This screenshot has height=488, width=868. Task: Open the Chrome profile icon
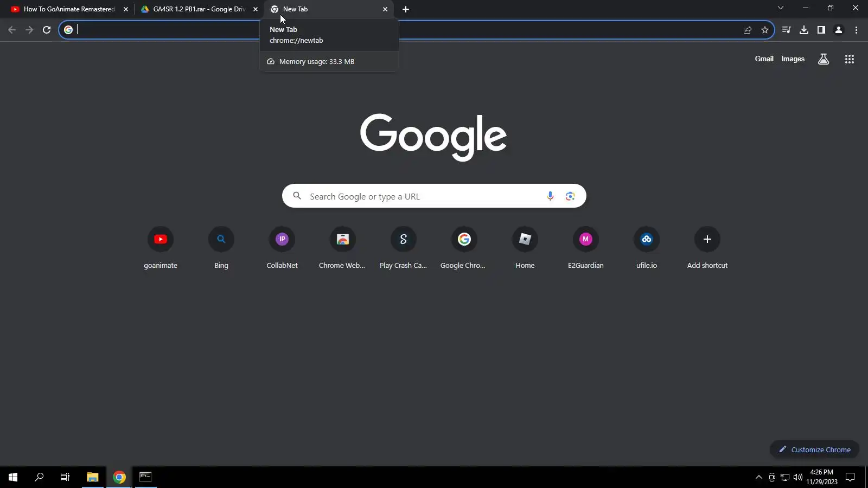pos(839,30)
